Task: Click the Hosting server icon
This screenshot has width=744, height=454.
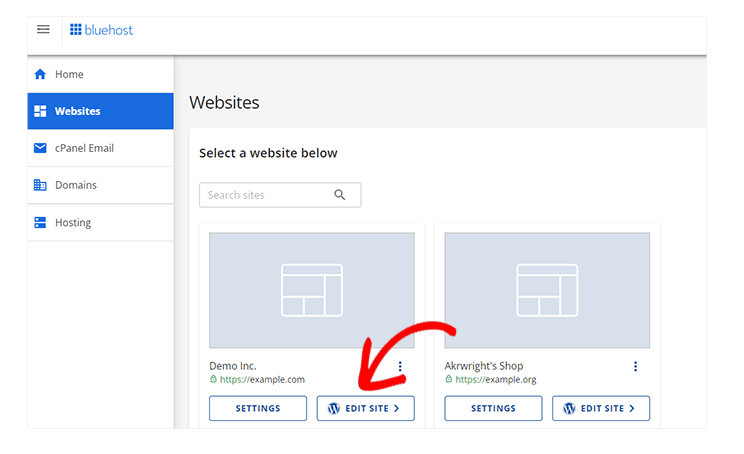Action: pos(40,222)
